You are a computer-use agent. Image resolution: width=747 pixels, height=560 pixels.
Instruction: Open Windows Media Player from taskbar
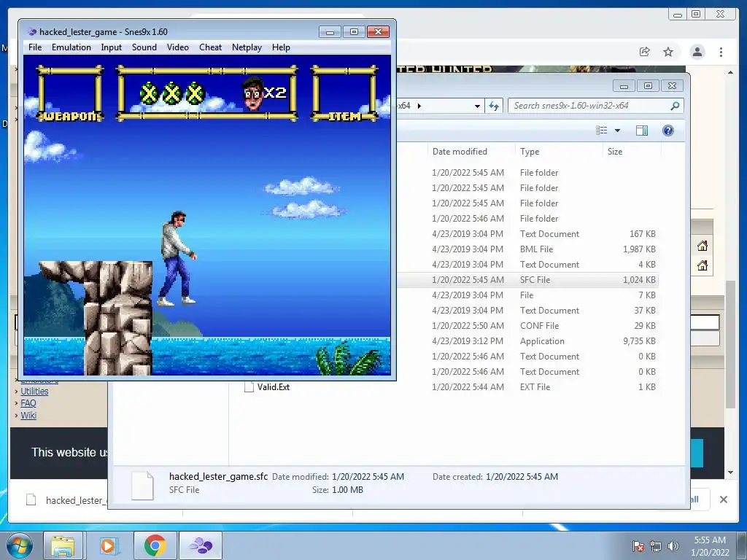pyautogui.click(x=108, y=545)
